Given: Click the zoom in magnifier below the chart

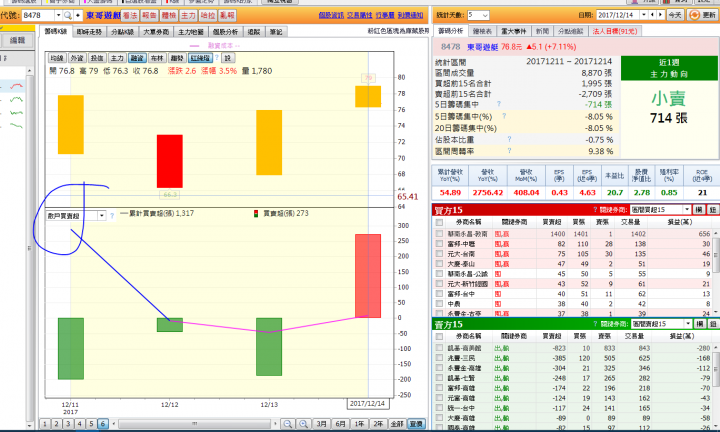Looking at the screenshot, I should [x=303, y=424].
